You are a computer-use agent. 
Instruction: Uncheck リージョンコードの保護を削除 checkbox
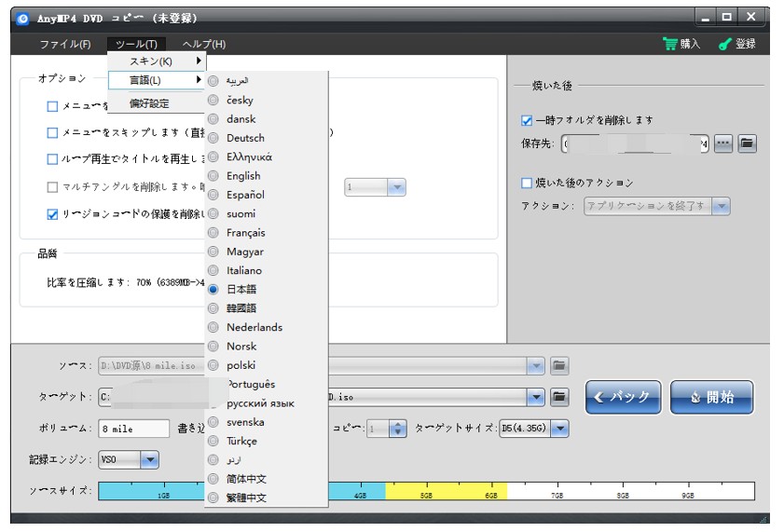click(52, 214)
